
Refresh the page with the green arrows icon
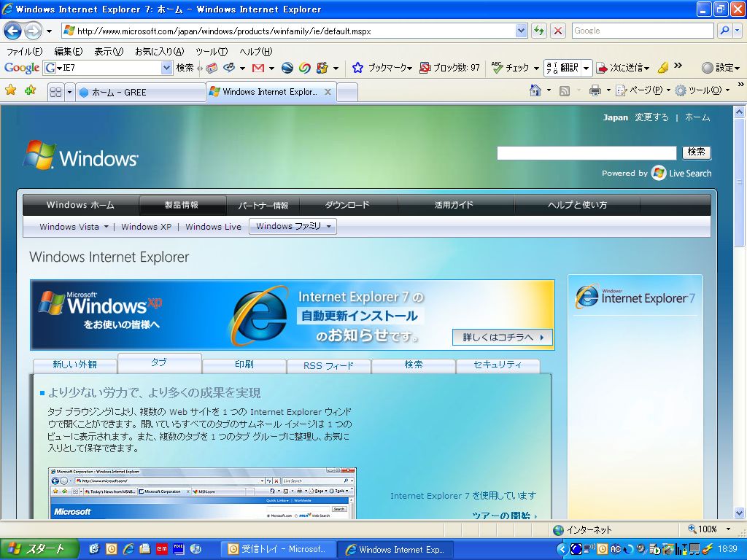click(539, 31)
